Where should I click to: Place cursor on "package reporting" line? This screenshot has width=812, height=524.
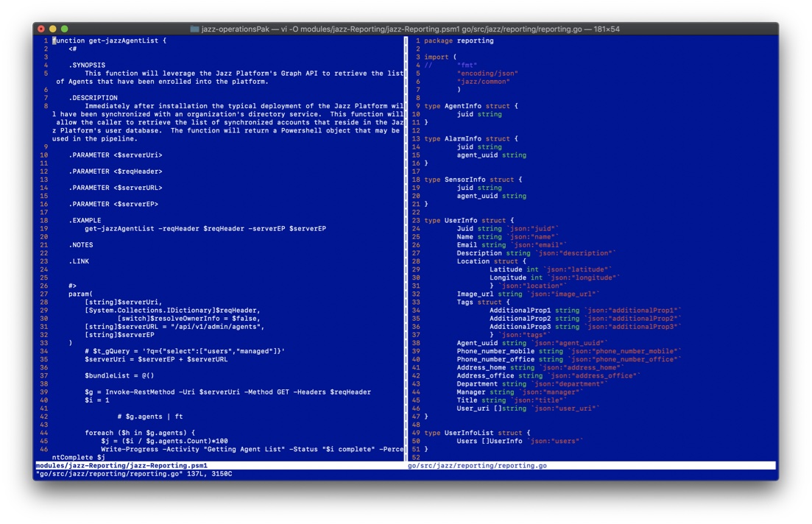pyautogui.click(x=459, y=41)
